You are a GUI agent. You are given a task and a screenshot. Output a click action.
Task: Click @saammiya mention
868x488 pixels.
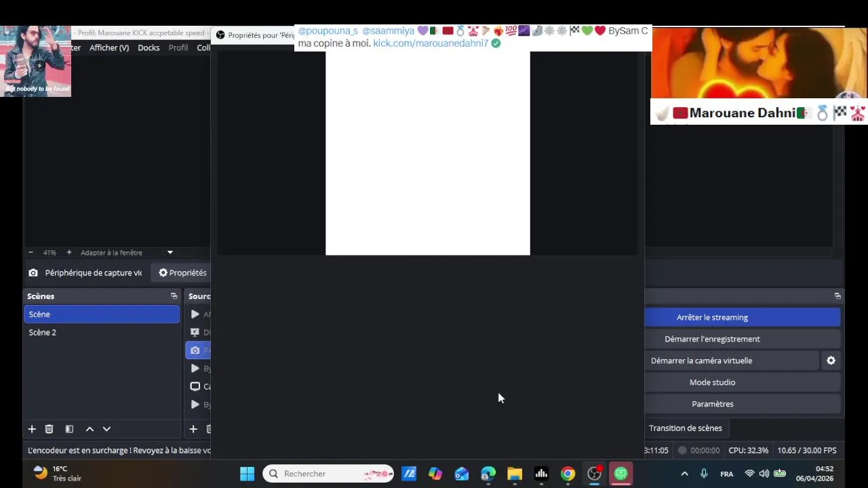(x=388, y=30)
